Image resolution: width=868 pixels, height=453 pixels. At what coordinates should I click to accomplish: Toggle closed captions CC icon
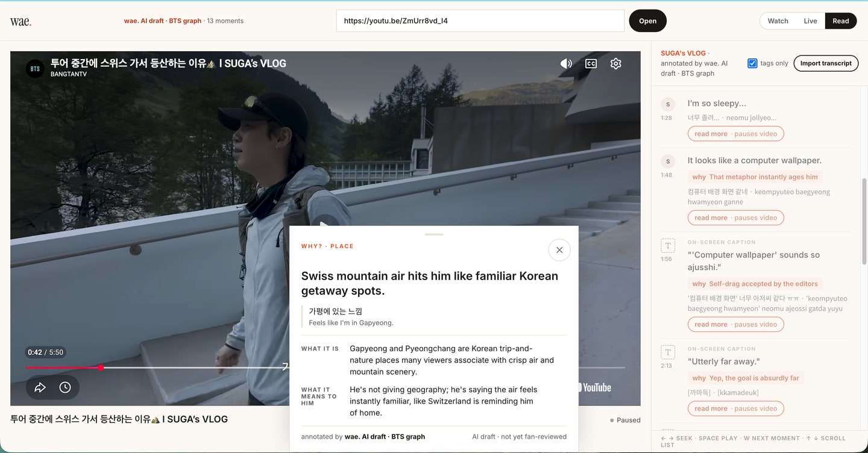[591, 63]
